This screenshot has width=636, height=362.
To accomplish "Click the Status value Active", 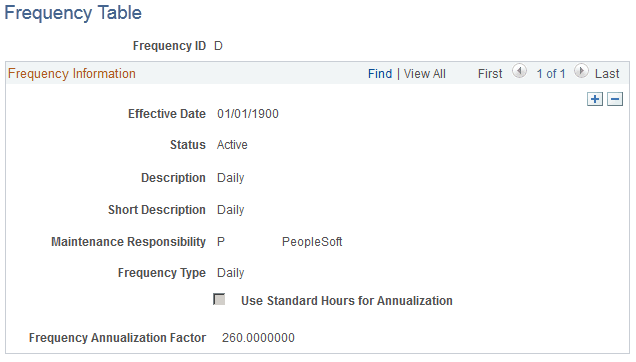I will click(232, 145).
